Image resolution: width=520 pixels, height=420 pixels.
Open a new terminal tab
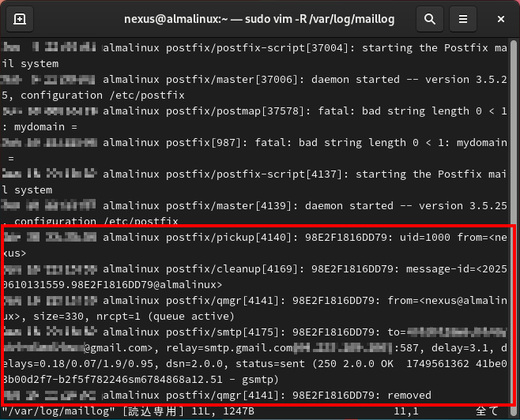tap(20, 19)
